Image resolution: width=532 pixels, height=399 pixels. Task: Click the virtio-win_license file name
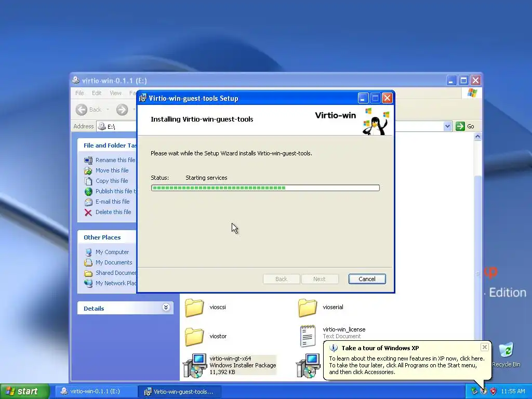(344, 329)
